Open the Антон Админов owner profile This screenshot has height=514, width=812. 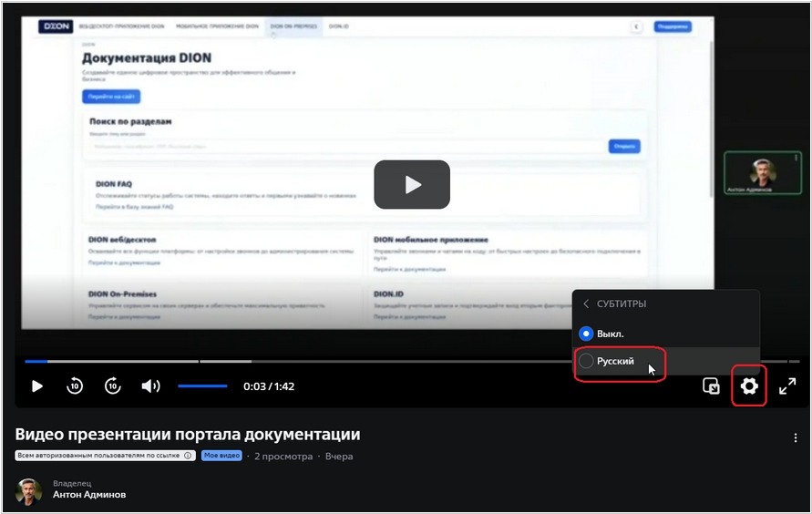89,495
